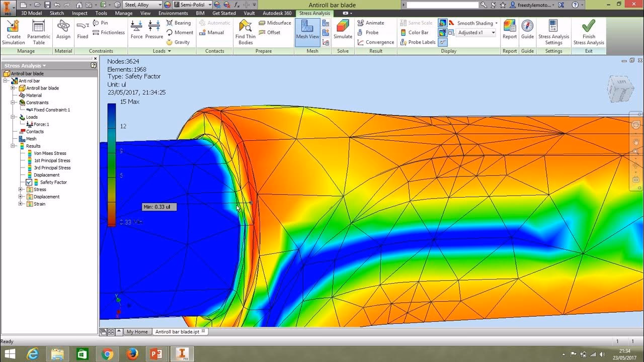This screenshot has width=644, height=362.
Task: Click the Animate result tool
Action: [x=371, y=23]
